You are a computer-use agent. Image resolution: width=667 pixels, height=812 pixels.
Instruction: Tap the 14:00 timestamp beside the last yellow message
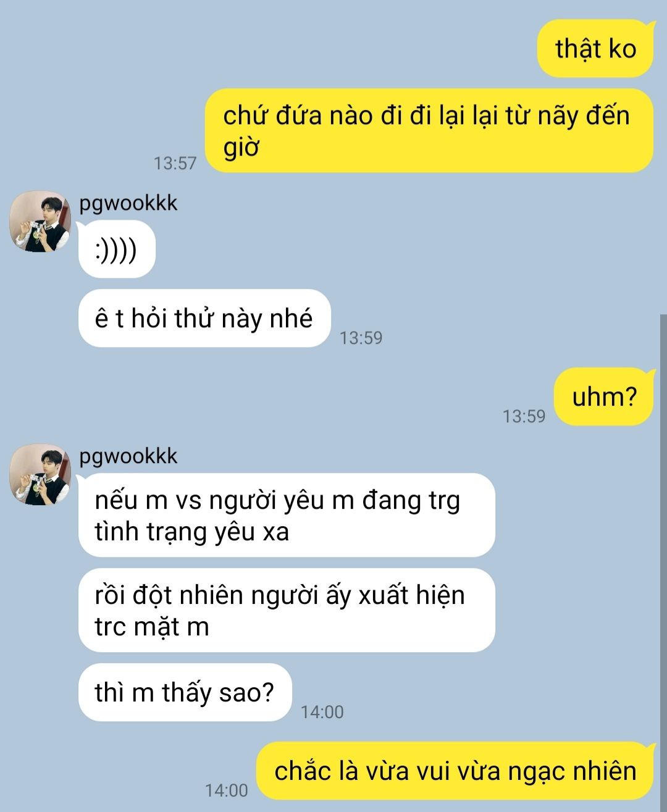click(226, 790)
